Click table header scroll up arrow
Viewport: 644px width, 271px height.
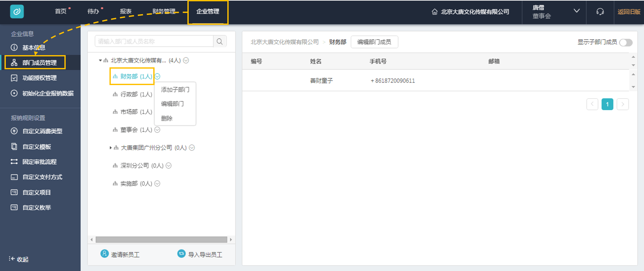(633, 57)
